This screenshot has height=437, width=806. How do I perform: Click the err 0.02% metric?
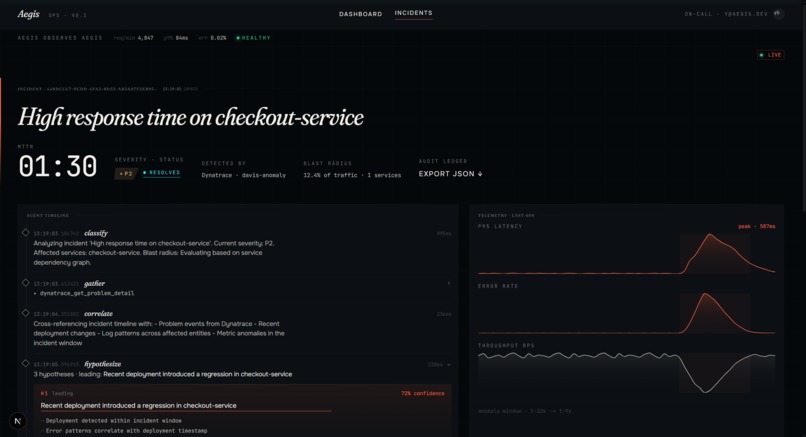pos(212,38)
